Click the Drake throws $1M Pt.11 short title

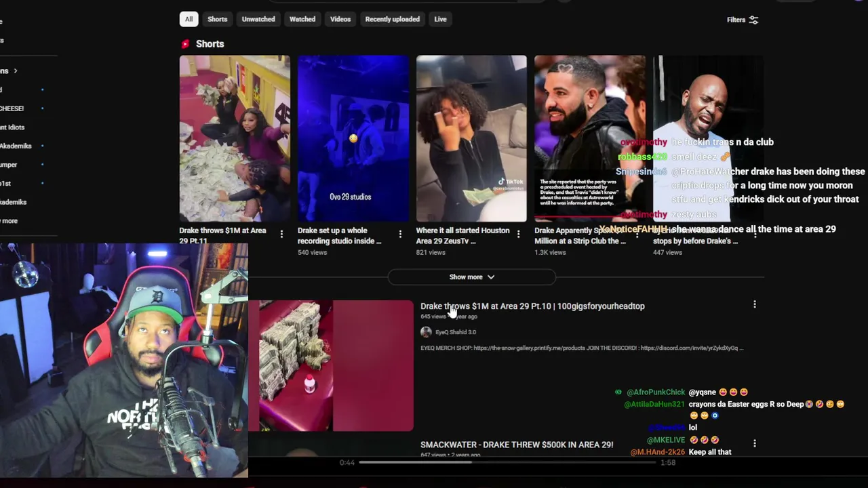coord(222,235)
